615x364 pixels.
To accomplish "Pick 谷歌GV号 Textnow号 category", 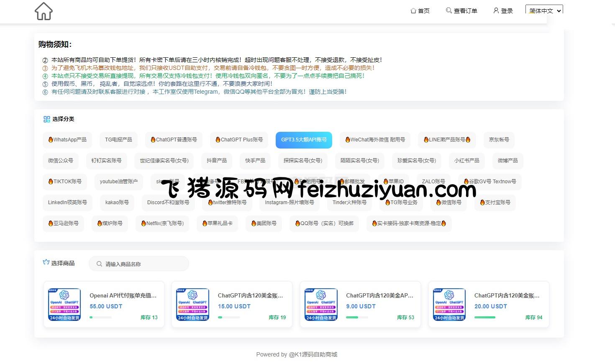I will tap(490, 182).
